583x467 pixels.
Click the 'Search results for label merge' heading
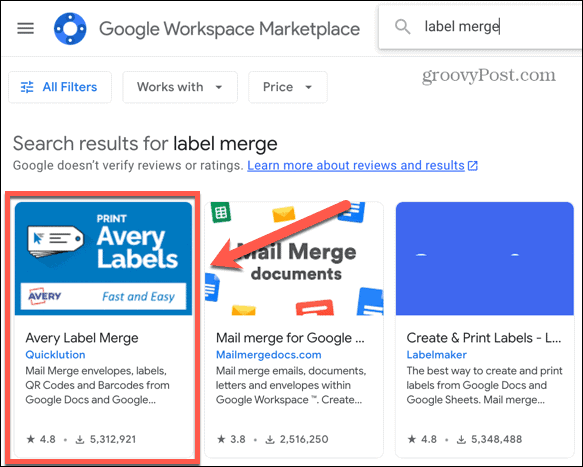(145, 144)
